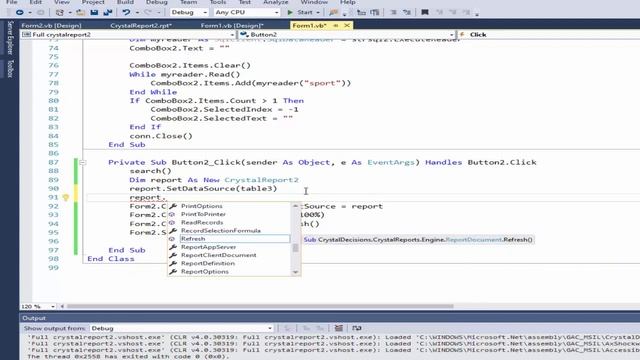Screen dimensions: 640x360
Task: Click line 84 conn.Close() code
Action: pos(161,136)
